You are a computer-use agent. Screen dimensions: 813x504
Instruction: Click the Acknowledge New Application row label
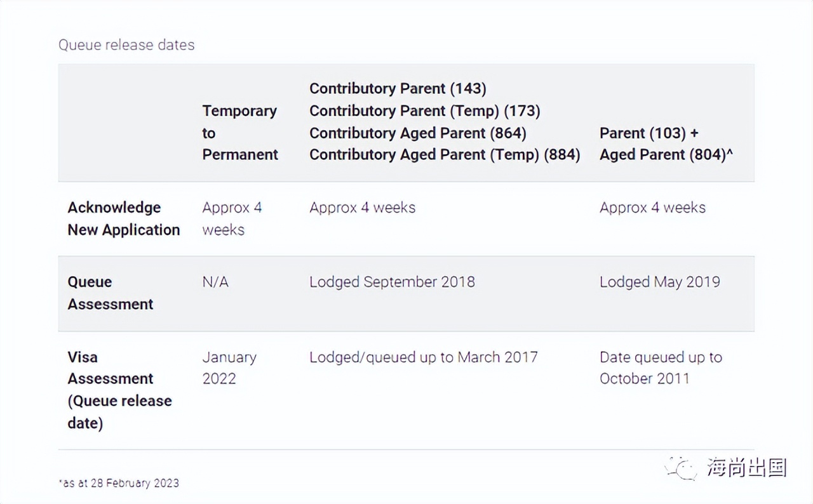pyautogui.click(x=124, y=219)
